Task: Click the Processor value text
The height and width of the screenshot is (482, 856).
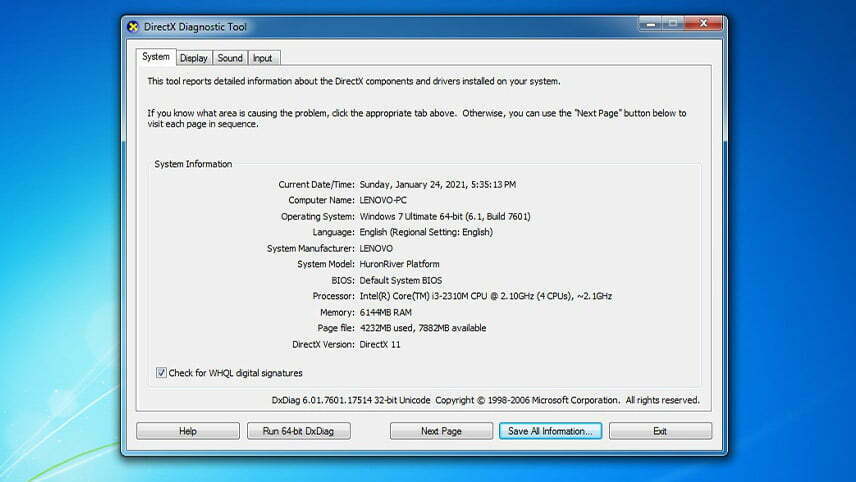Action: [x=485, y=296]
